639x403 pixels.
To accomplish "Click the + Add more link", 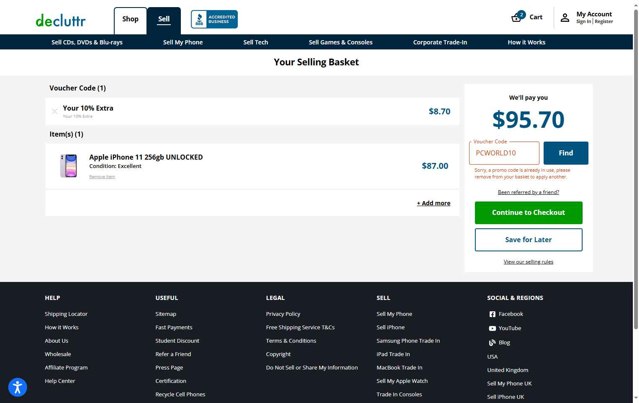I will [434, 203].
